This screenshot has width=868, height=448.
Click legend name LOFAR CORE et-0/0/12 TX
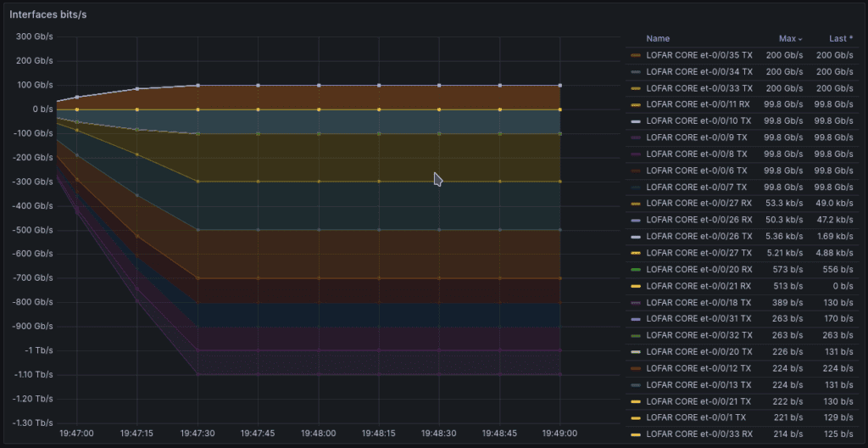coord(699,369)
